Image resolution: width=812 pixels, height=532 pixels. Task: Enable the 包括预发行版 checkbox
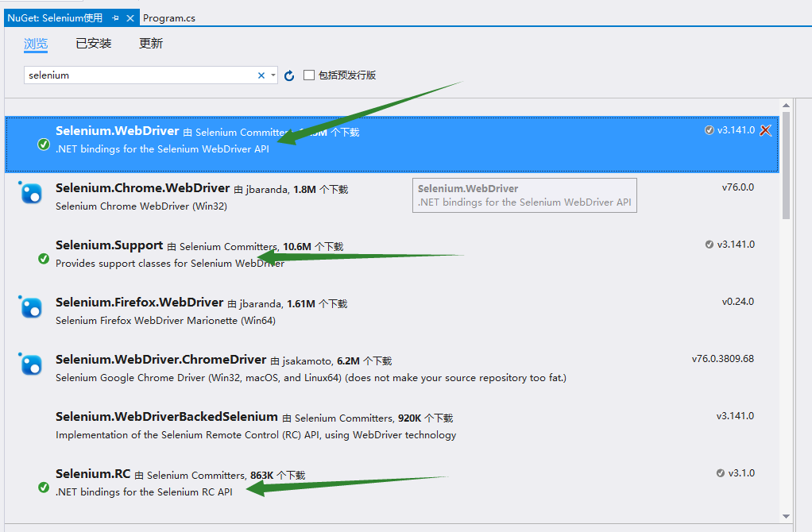click(308, 75)
